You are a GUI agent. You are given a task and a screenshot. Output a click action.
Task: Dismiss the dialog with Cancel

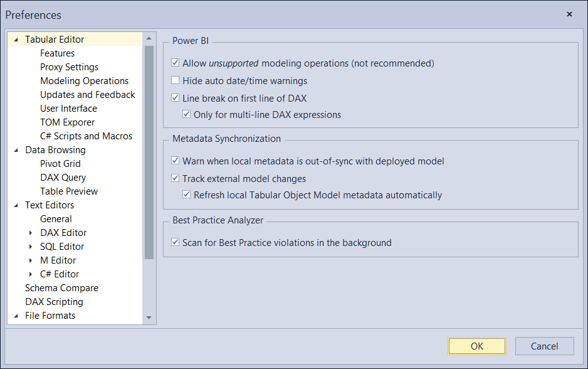(x=544, y=346)
